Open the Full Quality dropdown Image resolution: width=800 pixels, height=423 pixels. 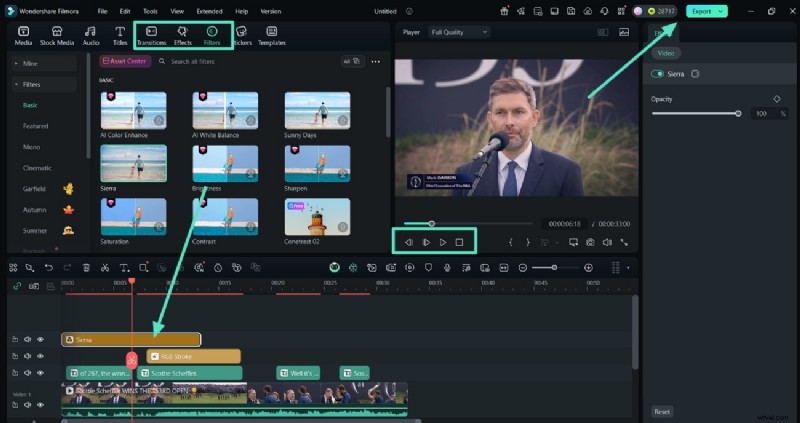click(459, 32)
